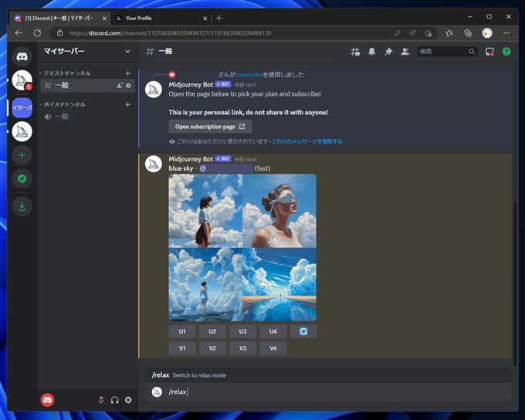This screenshot has height=420, width=525.
Task: Click the green plus to add a server
Action: pyautogui.click(x=22, y=155)
